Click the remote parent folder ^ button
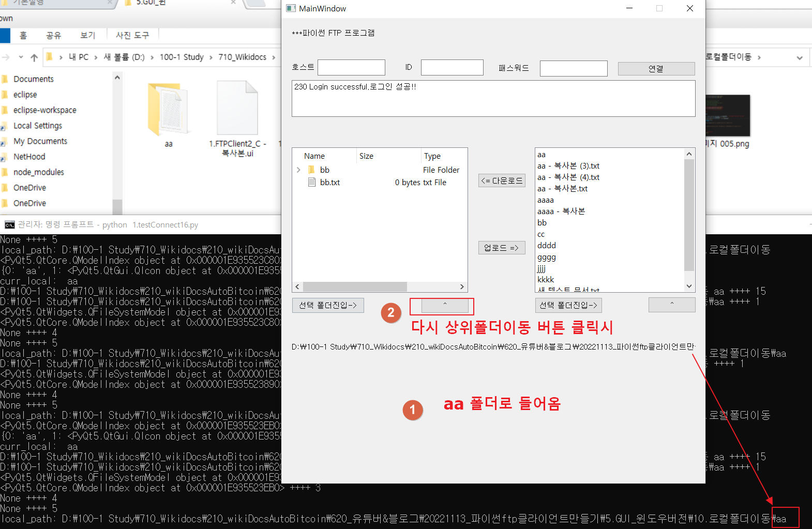Image resolution: width=812 pixels, height=529 pixels. click(672, 305)
